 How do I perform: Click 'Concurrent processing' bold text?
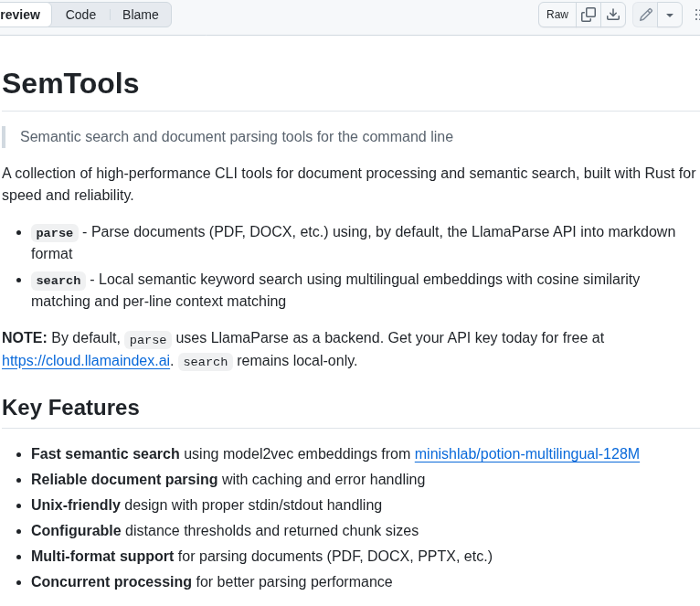(x=111, y=582)
